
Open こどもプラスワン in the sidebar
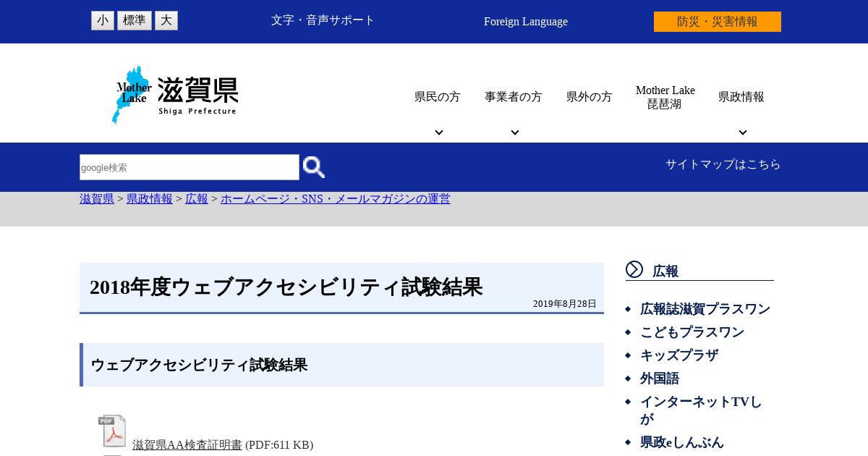[x=692, y=332]
